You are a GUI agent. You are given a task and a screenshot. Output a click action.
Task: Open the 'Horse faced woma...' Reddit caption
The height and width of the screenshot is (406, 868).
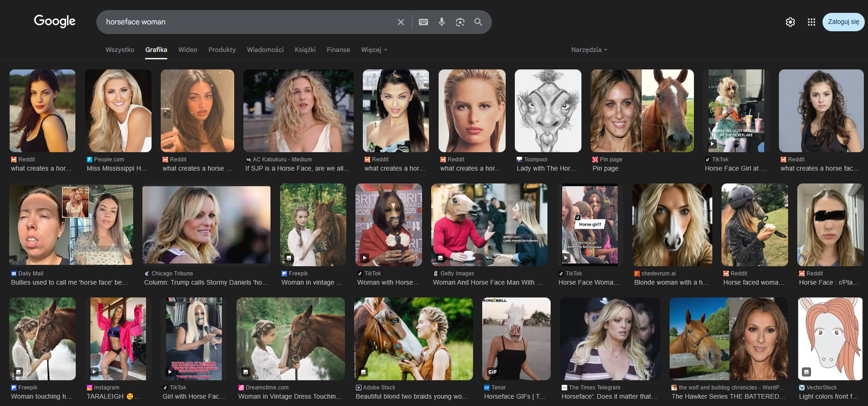click(x=754, y=282)
